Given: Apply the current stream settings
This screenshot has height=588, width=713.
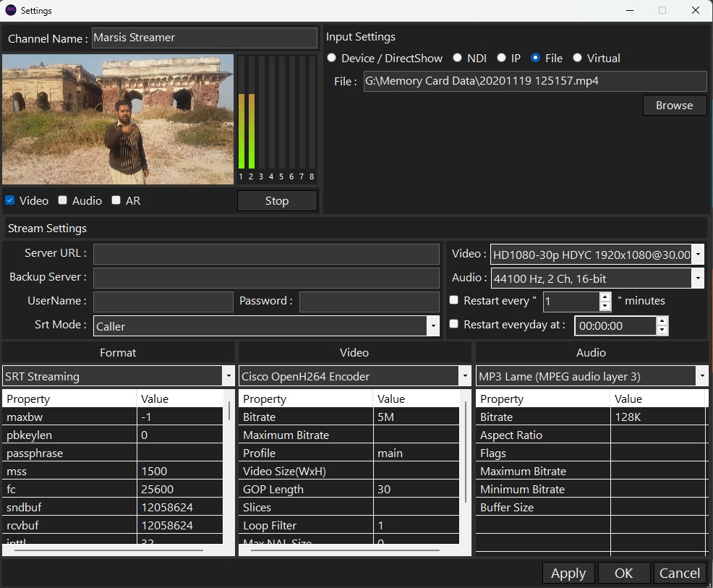Looking at the screenshot, I should click(x=568, y=573).
